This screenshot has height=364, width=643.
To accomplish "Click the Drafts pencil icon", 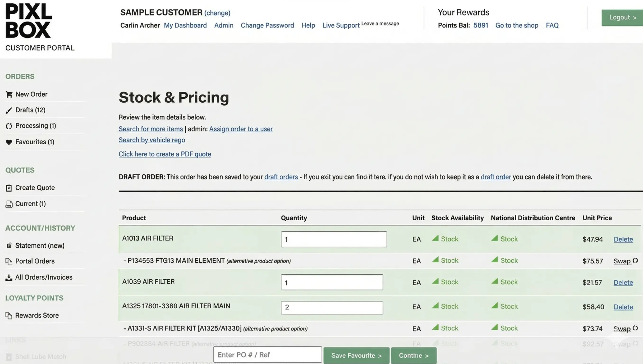I will click(x=9, y=110).
